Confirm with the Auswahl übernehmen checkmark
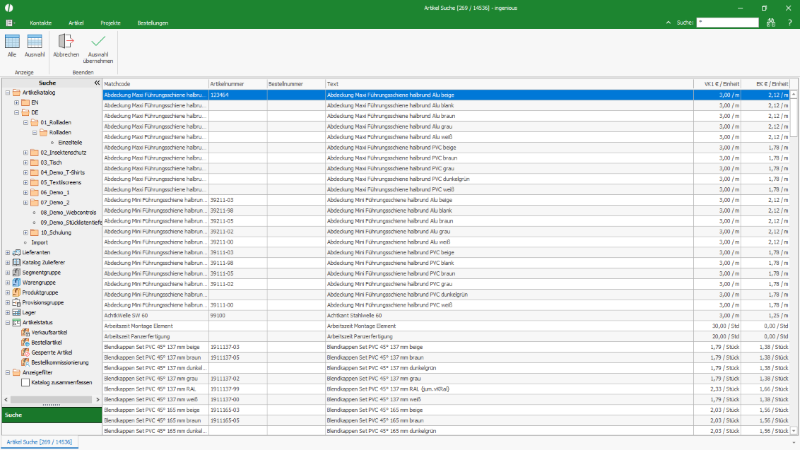The image size is (800, 450). tap(98, 41)
